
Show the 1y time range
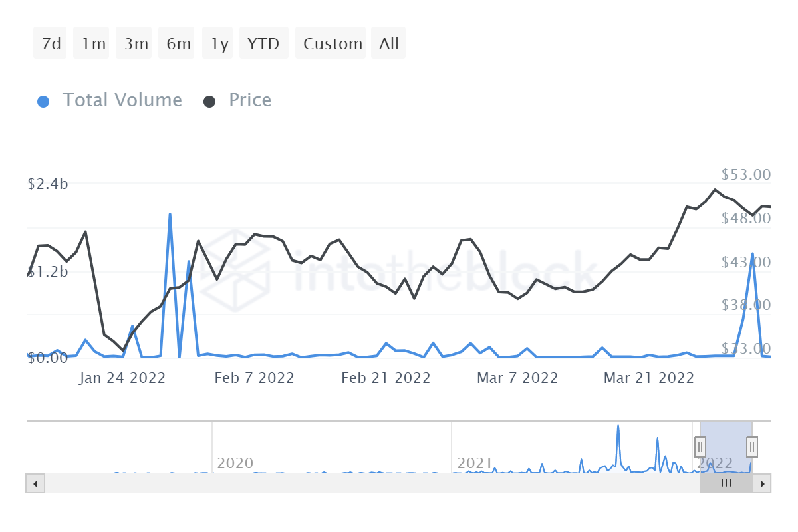click(219, 44)
